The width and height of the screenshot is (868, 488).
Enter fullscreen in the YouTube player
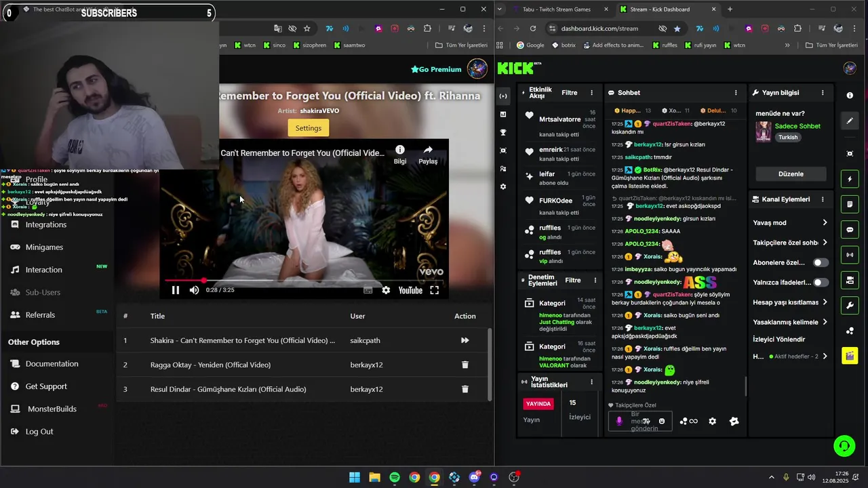[x=435, y=290]
